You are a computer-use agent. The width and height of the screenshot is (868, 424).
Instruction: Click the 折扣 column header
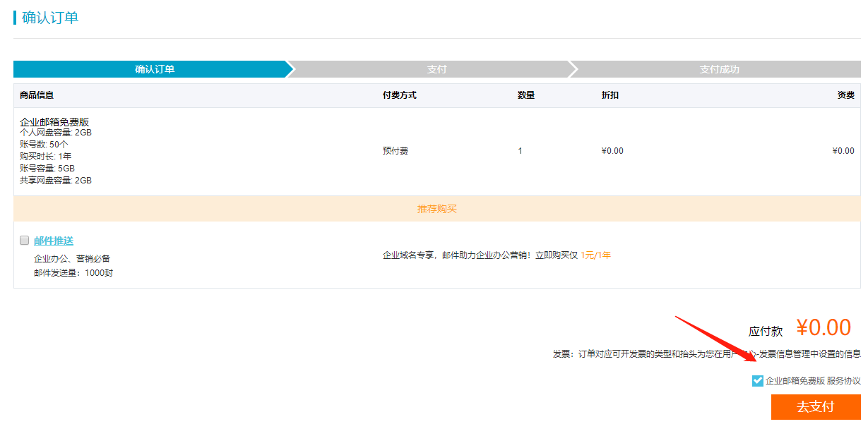click(x=610, y=95)
